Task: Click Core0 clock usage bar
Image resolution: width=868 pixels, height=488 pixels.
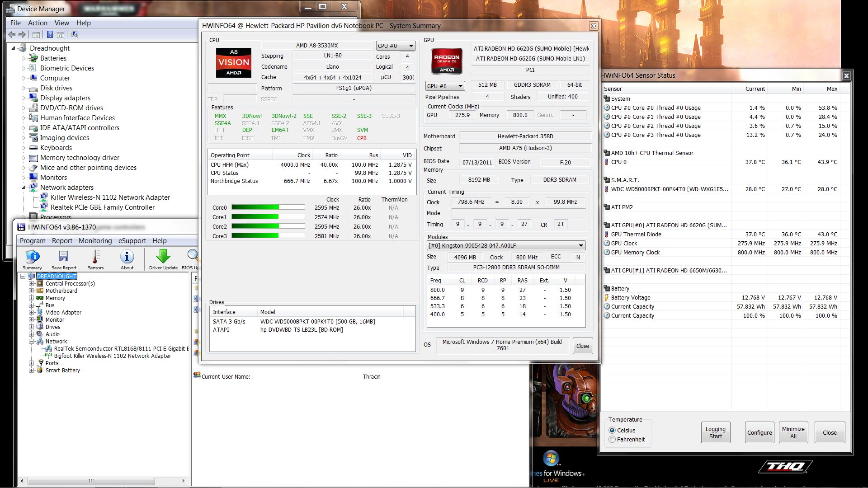Action: pyautogui.click(x=268, y=207)
